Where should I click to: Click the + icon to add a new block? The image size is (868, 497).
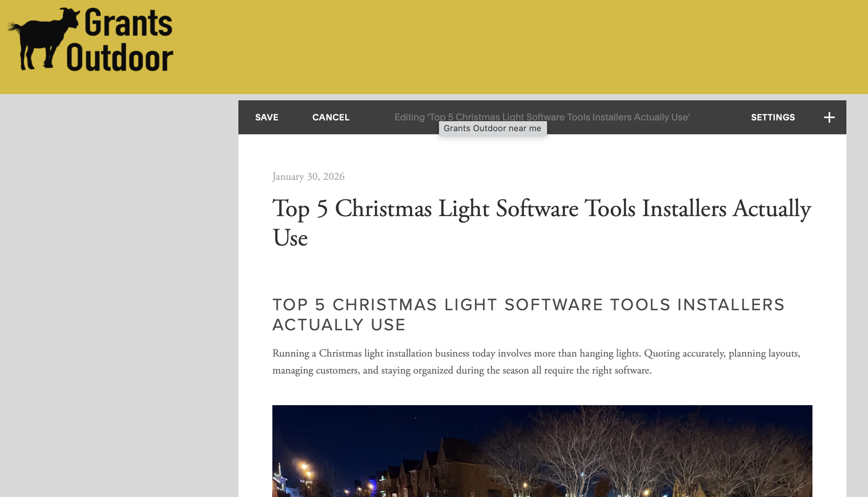829,117
